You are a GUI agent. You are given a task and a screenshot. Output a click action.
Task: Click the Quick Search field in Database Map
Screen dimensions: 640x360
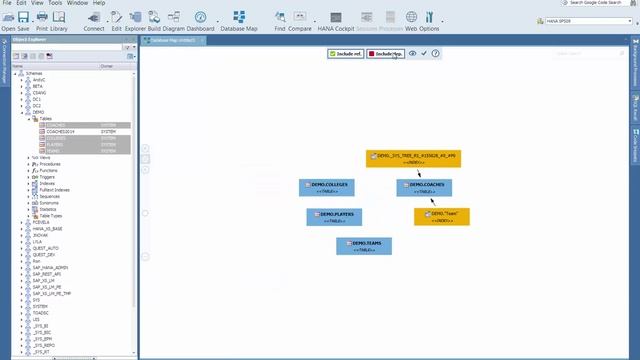(589, 53)
